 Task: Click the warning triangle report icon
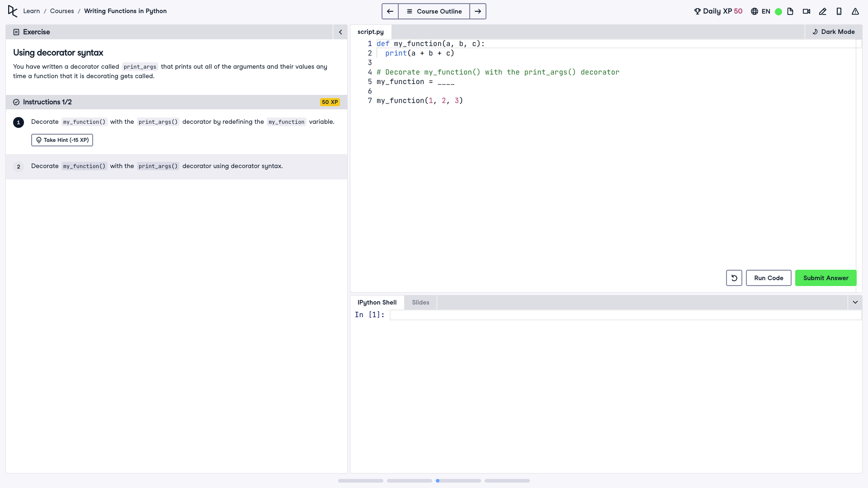click(x=855, y=11)
